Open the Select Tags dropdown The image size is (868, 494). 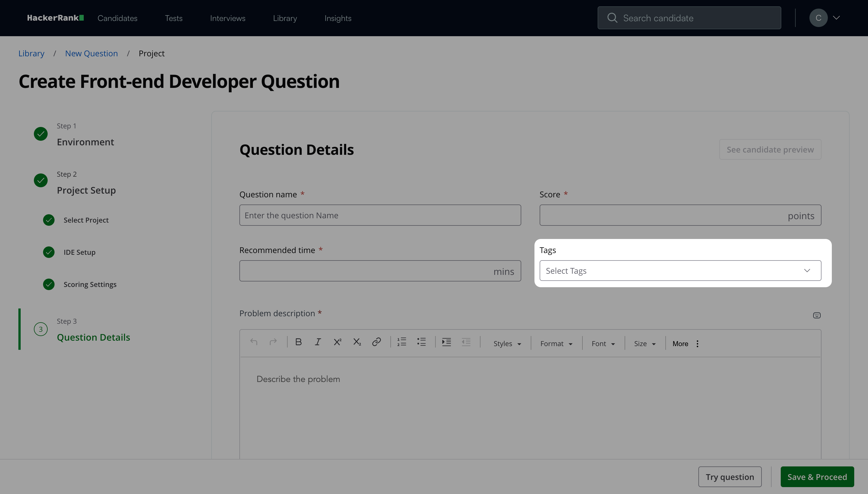(x=680, y=271)
